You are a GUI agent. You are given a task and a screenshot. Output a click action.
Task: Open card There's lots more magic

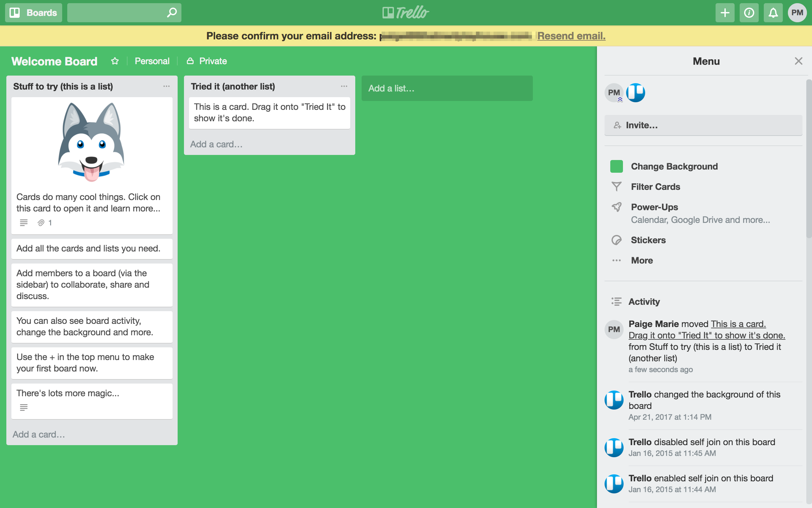tap(92, 401)
